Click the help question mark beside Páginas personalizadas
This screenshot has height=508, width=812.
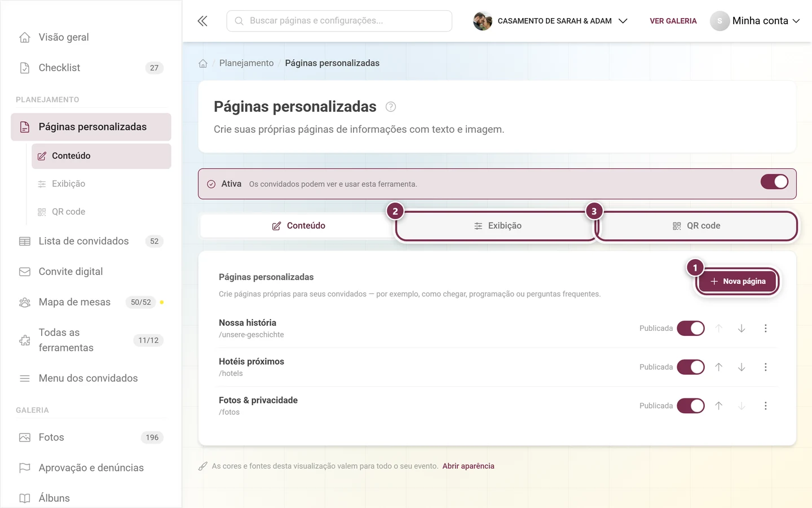pyautogui.click(x=391, y=107)
